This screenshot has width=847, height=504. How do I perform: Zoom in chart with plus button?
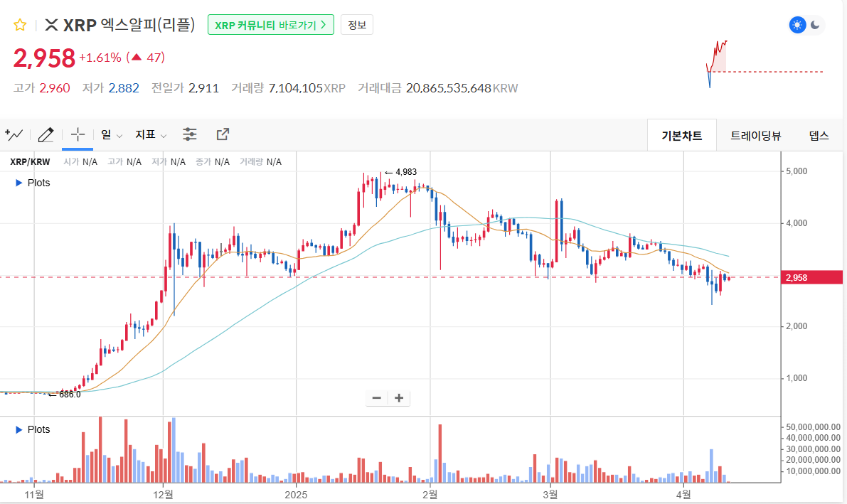[x=399, y=398]
